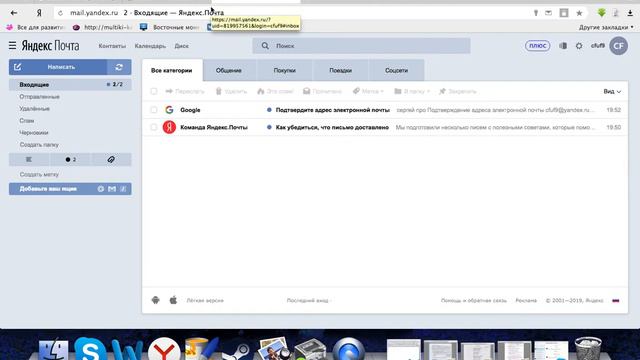Screen dimensions: 640x360
Task: Click Создать метку link
Action: pos(39,174)
